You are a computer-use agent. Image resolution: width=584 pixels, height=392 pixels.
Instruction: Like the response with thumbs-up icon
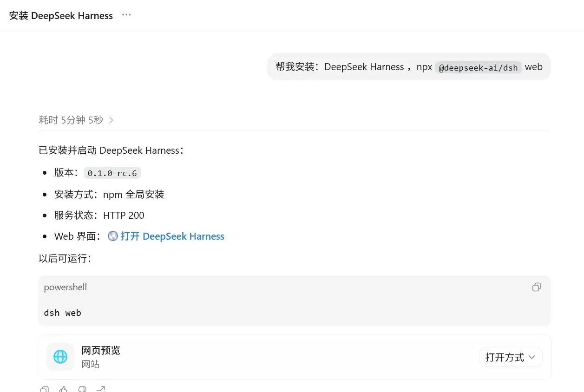[x=63, y=389]
